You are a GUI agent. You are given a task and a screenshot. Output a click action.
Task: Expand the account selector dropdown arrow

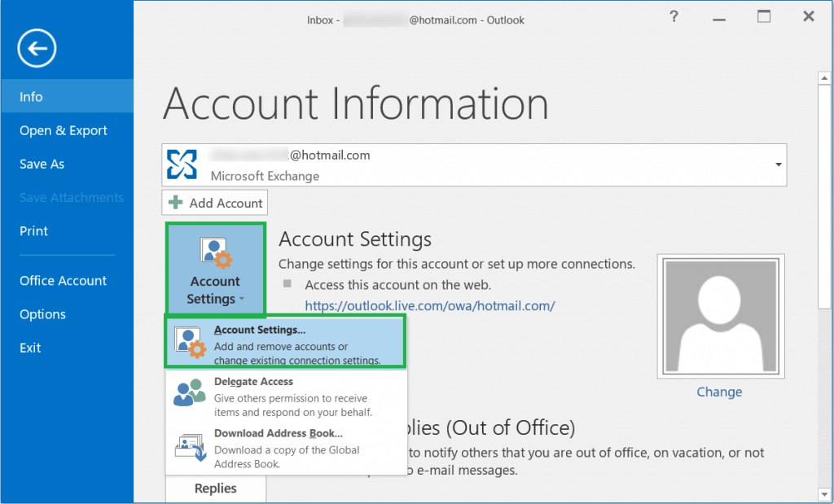tap(777, 164)
